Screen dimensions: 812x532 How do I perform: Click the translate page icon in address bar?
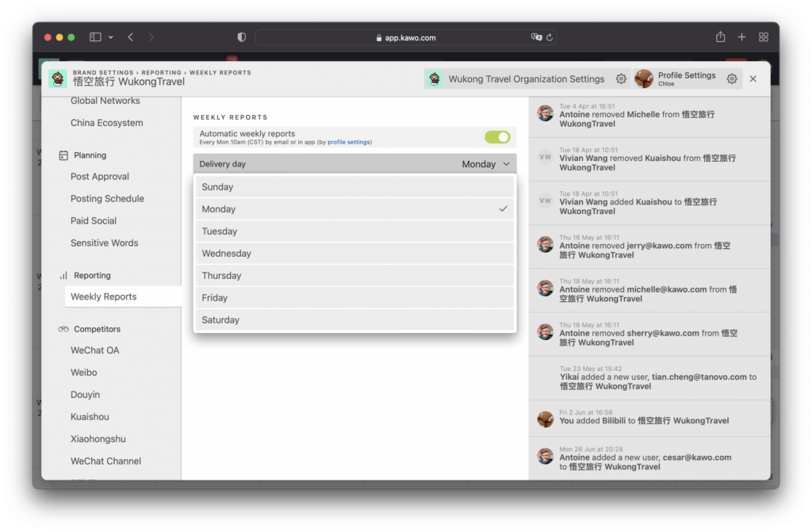coord(536,37)
